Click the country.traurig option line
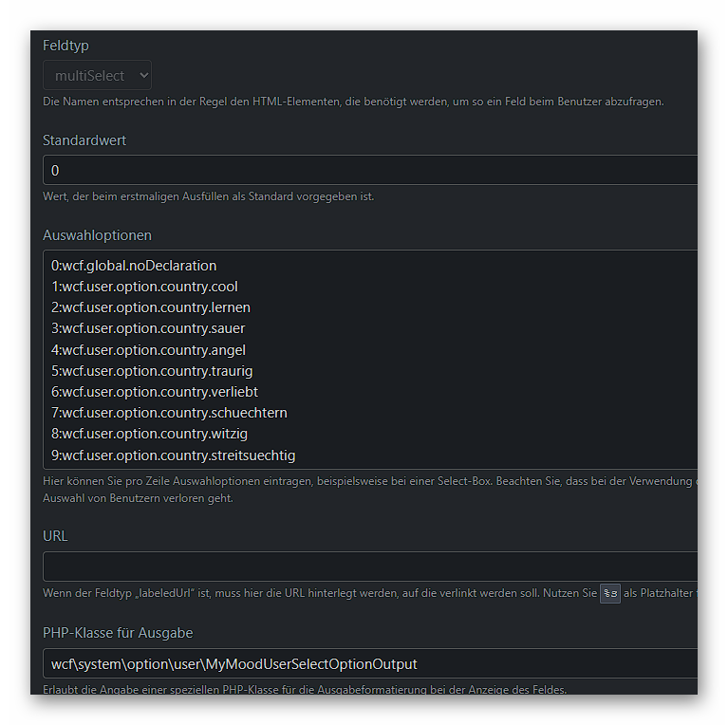The width and height of the screenshot is (728, 725). (x=152, y=371)
